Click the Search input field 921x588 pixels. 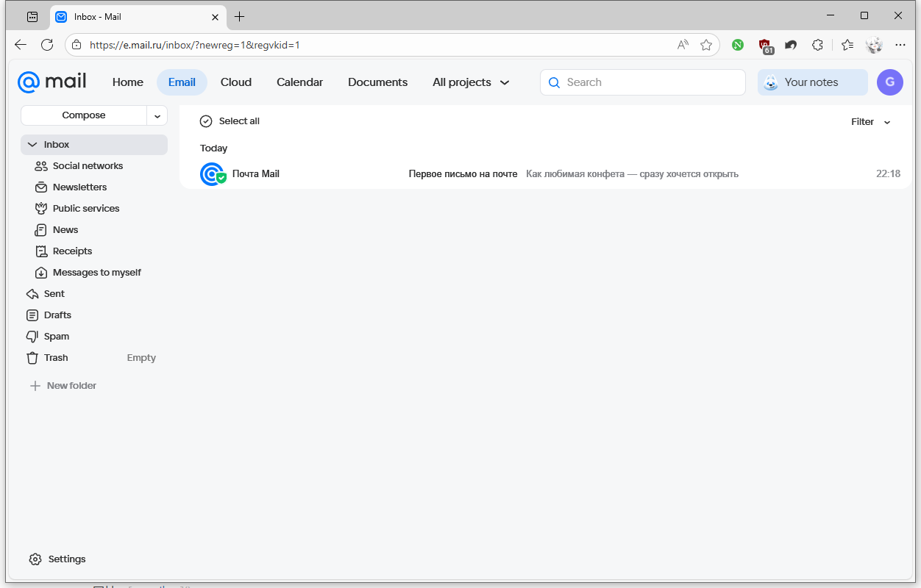coord(651,82)
